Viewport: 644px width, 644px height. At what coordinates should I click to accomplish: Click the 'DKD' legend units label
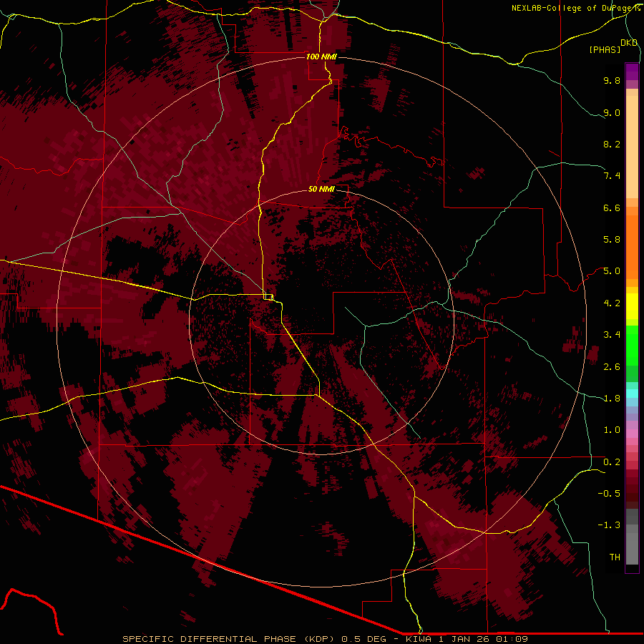pyautogui.click(x=629, y=43)
